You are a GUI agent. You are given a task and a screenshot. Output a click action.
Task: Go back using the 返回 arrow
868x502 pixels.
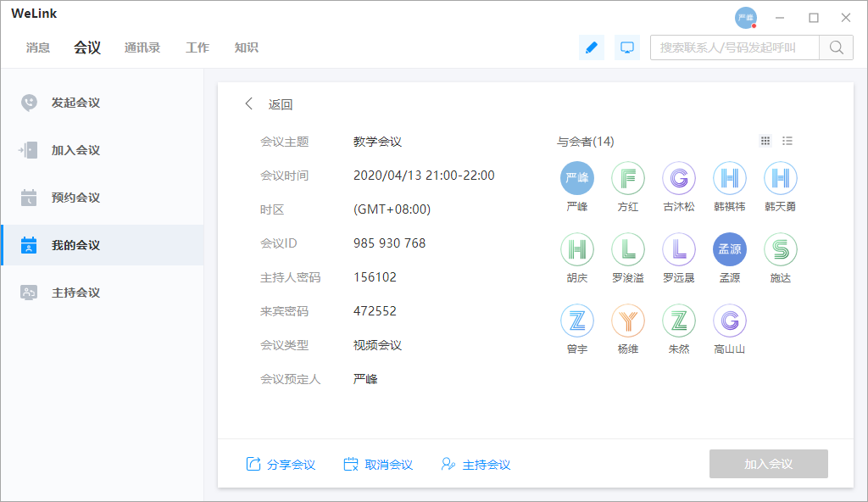[x=249, y=104]
